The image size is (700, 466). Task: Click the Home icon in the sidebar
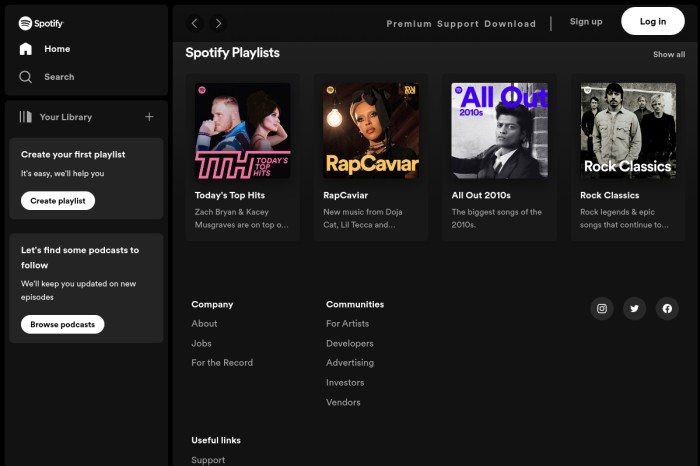coord(26,49)
